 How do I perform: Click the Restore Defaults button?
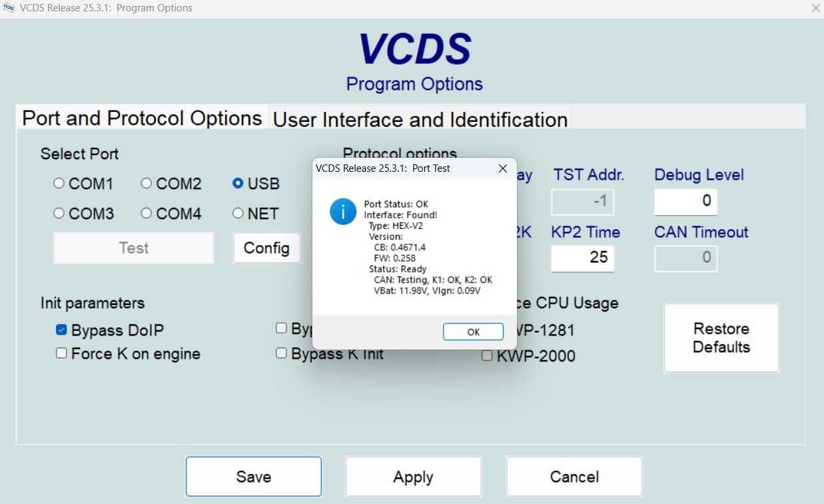[721, 338]
